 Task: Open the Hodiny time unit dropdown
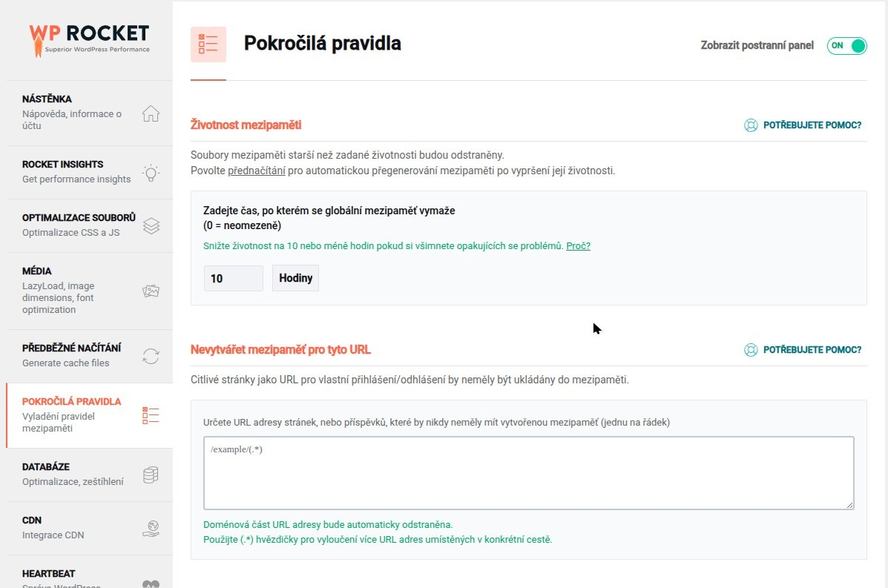pos(295,279)
